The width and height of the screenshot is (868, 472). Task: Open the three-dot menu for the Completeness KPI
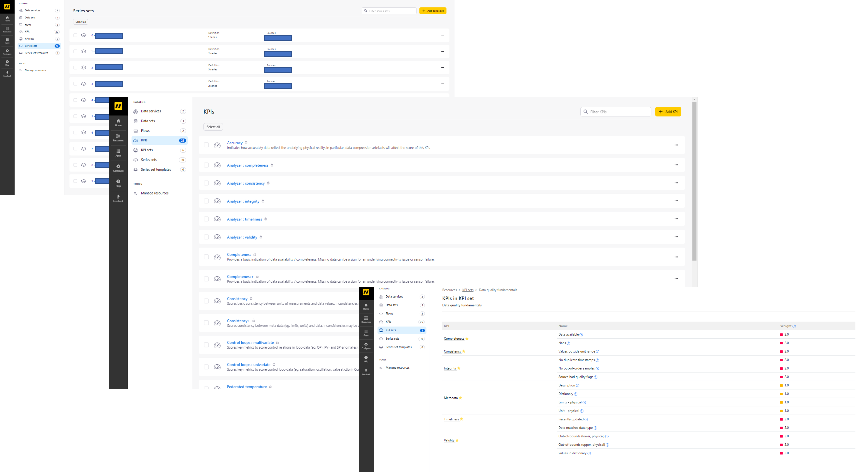[x=676, y=257]
